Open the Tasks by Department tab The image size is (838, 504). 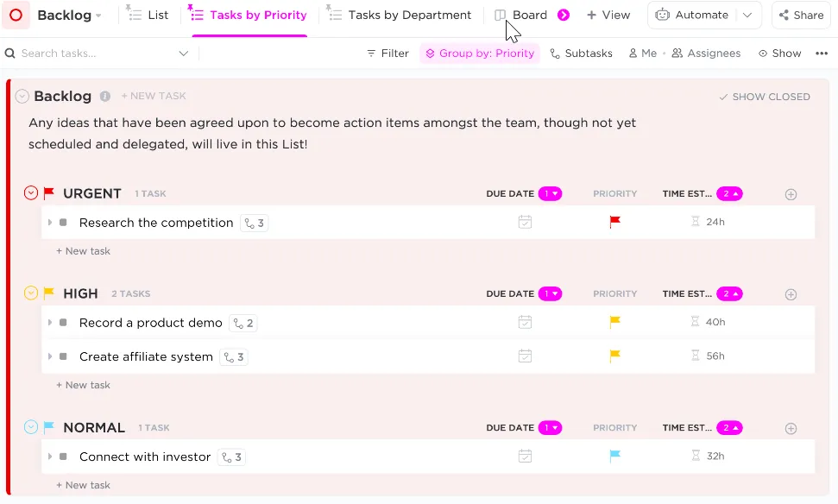point(399,15)
